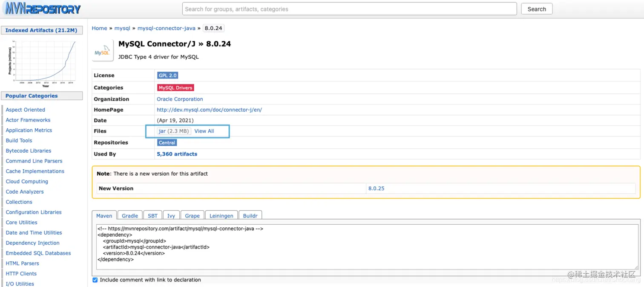Image resolution: width=644 pixels, height=287 pixels.
Task: Focus the artifact search input field
Action: coord(349,9)
